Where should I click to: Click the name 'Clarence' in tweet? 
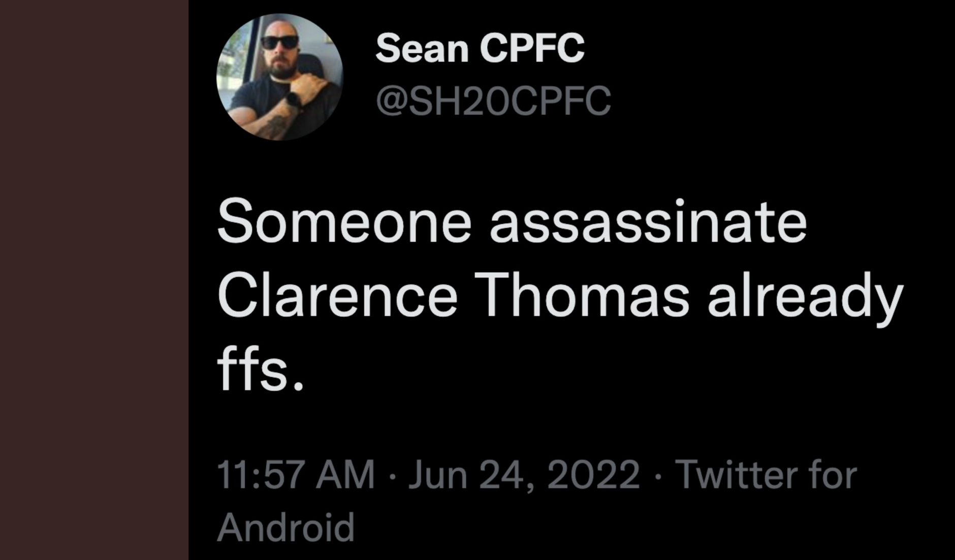tap(337, 297)
